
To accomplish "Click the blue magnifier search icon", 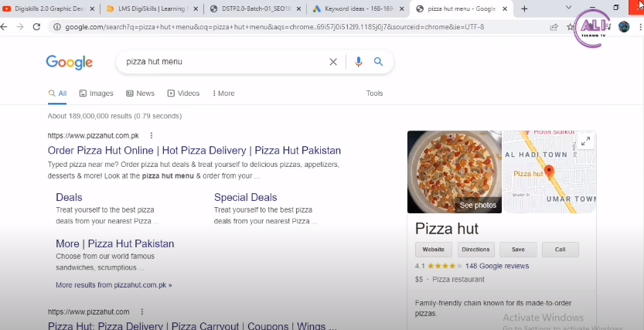I will click(378, 62).
